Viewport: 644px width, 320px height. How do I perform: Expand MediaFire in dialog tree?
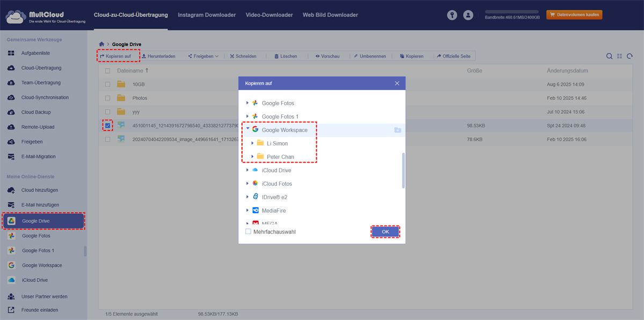click(247, 210)
